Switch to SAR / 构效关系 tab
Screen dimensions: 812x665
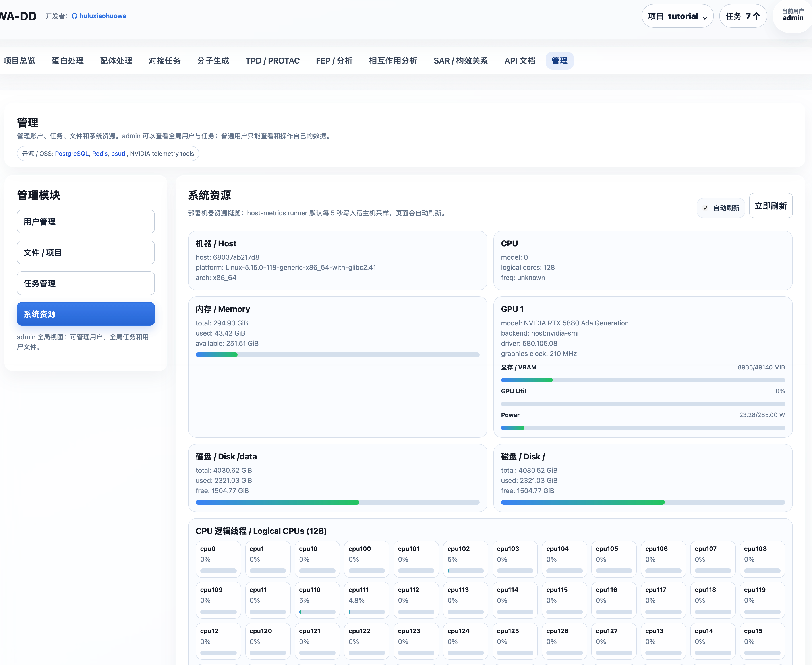pyautogui.click(x=460, y=60)
